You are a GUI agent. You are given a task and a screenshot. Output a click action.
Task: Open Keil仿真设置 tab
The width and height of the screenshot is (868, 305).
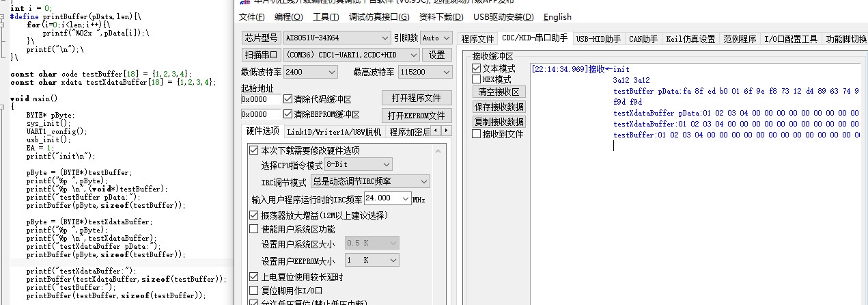[690, 39]
